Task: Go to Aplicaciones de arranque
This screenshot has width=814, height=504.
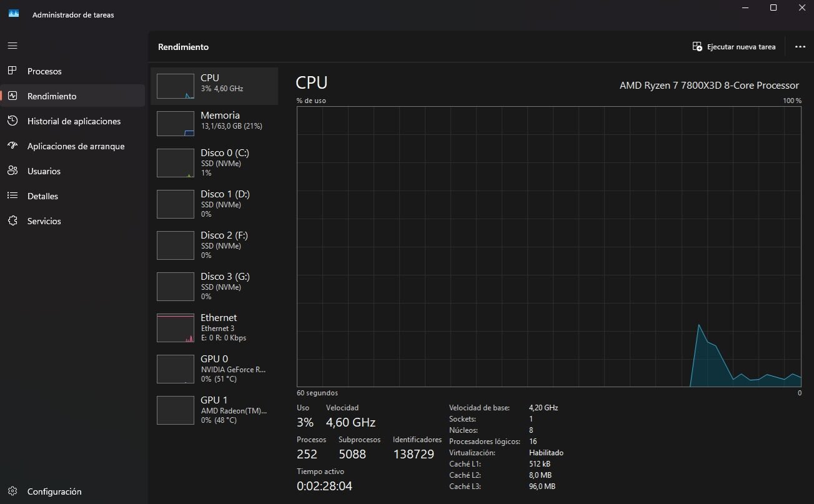Action: click(72, 146)
